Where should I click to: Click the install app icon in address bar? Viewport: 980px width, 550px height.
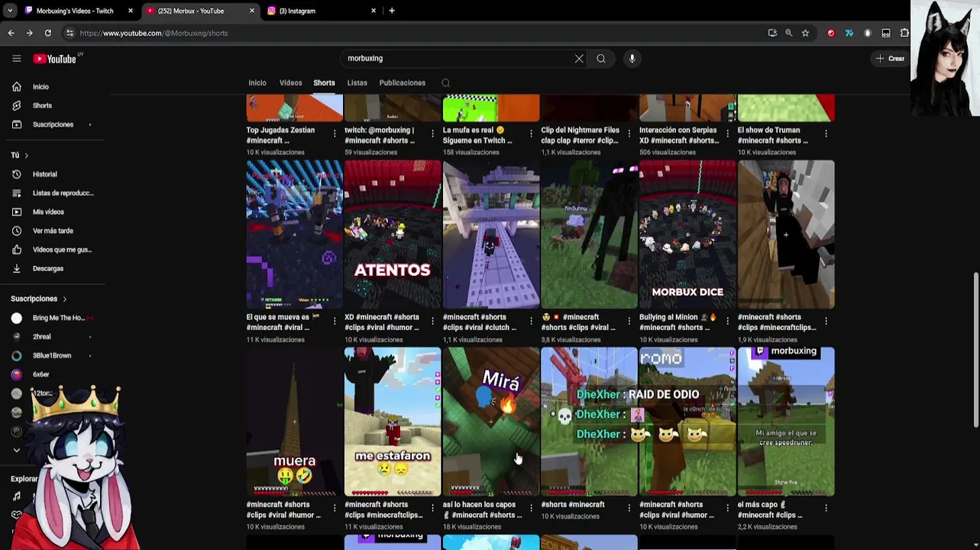(x=772, y=33)
